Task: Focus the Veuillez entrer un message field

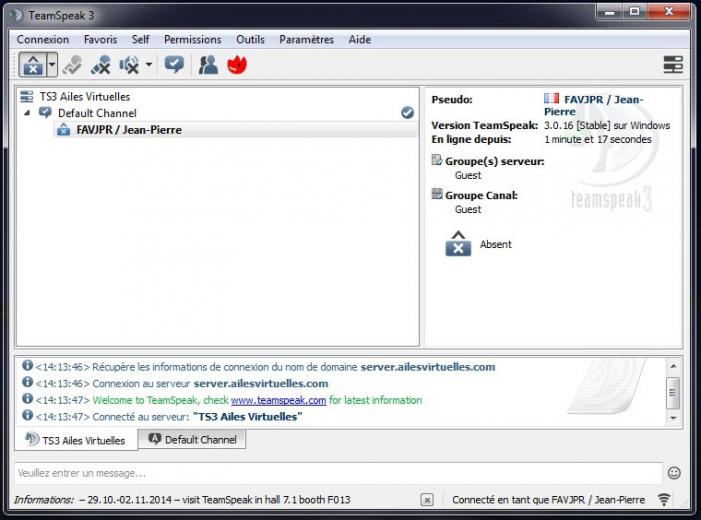Action: (338, 473)
